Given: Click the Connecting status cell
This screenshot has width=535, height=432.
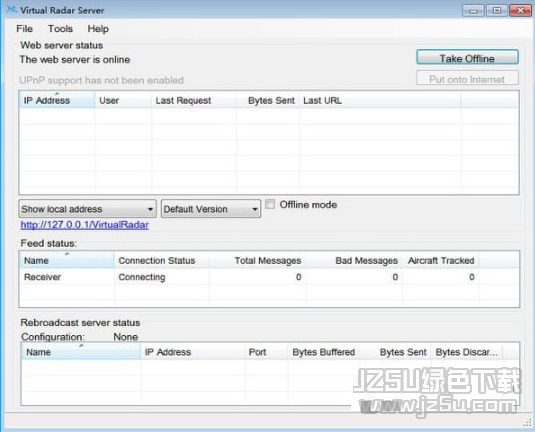Looking at the screenshot, I should 142,277.
